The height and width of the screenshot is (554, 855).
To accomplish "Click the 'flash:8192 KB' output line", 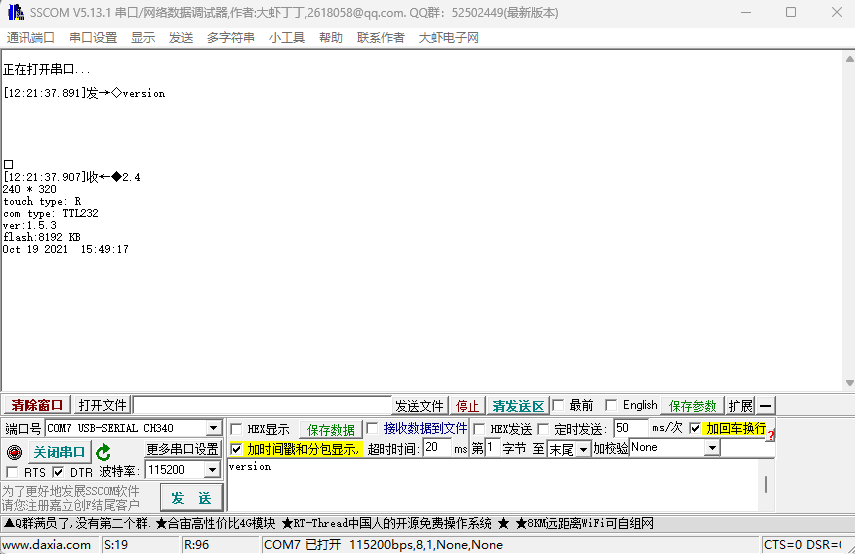I will (41, 237).
